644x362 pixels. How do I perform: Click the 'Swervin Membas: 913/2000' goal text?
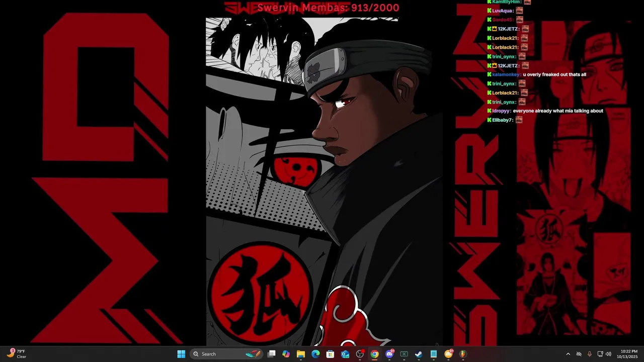(x=328, y=8)
